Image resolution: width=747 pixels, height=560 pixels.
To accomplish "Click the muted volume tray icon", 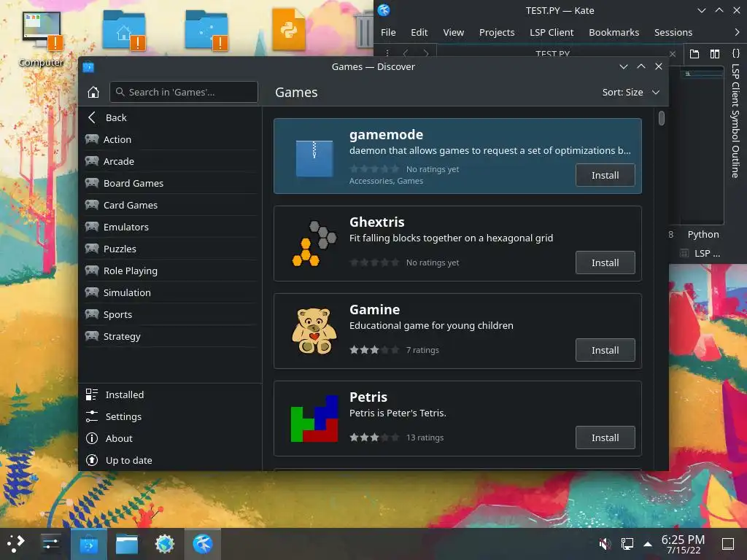I will coord(605,543).
